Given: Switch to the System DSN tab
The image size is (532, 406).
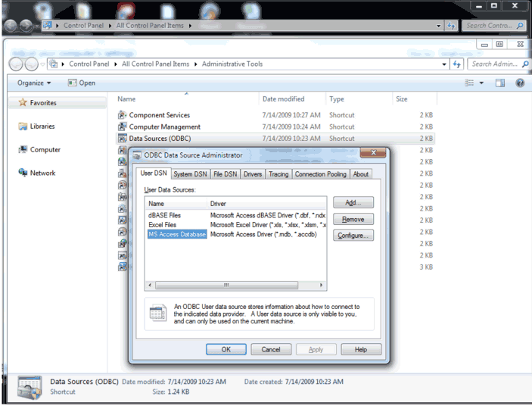Looking at the screenshot, I should coord(191,173).
